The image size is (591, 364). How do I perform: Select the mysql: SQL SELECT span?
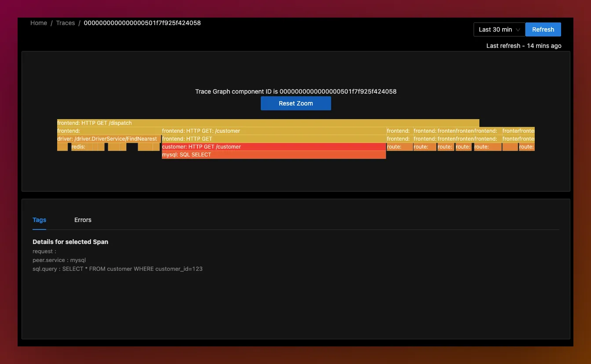(274, 155)
